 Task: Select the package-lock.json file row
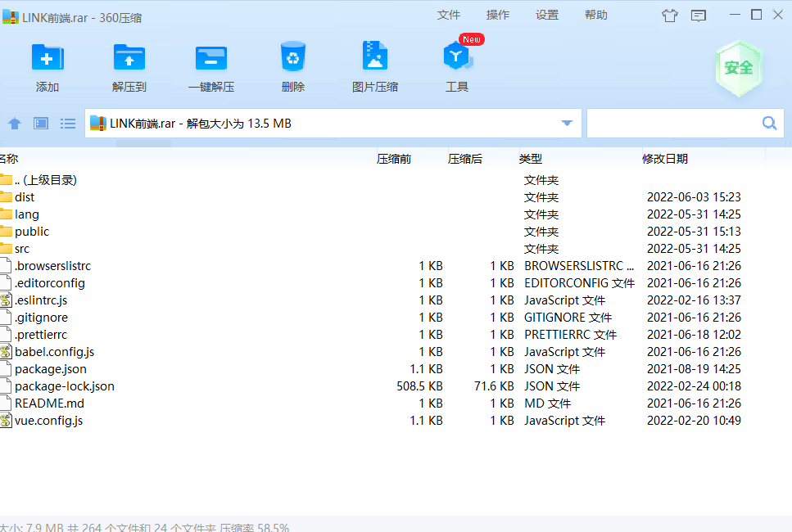[65, 386]
